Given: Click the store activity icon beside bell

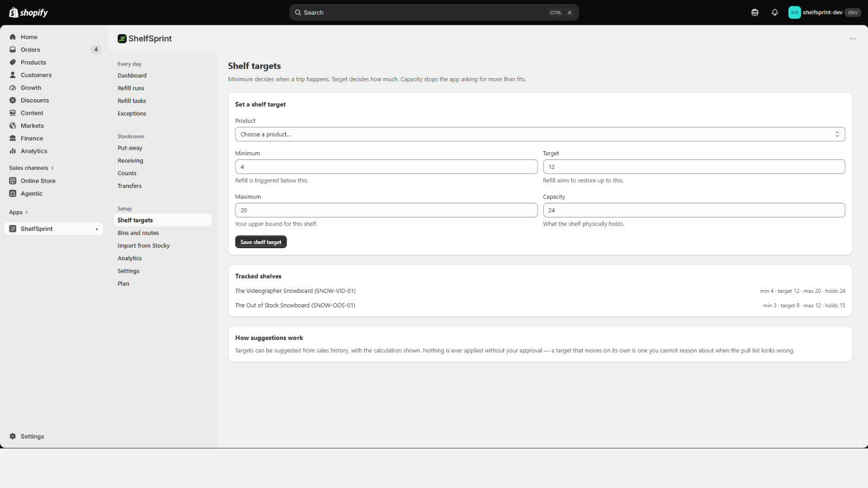Looking at the screenshot, I should 755,12.
